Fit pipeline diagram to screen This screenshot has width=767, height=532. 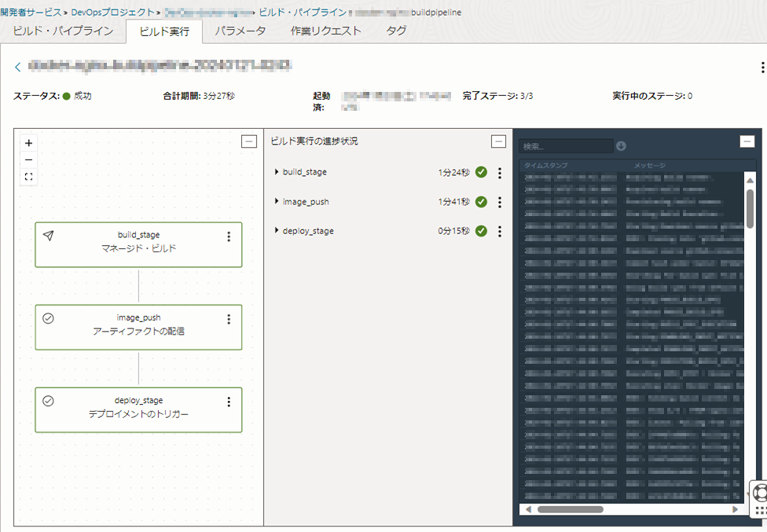[x=29, y=177]
